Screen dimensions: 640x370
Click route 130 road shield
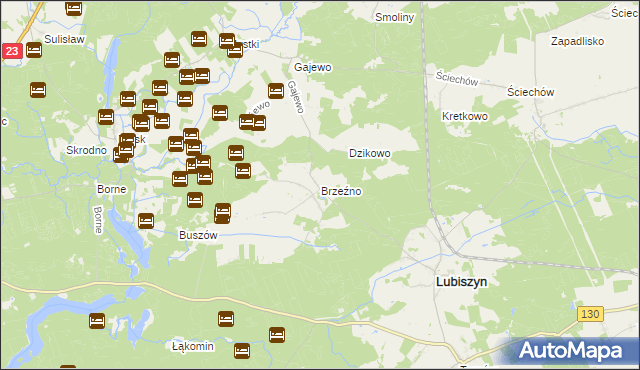(x=590, y=314)
